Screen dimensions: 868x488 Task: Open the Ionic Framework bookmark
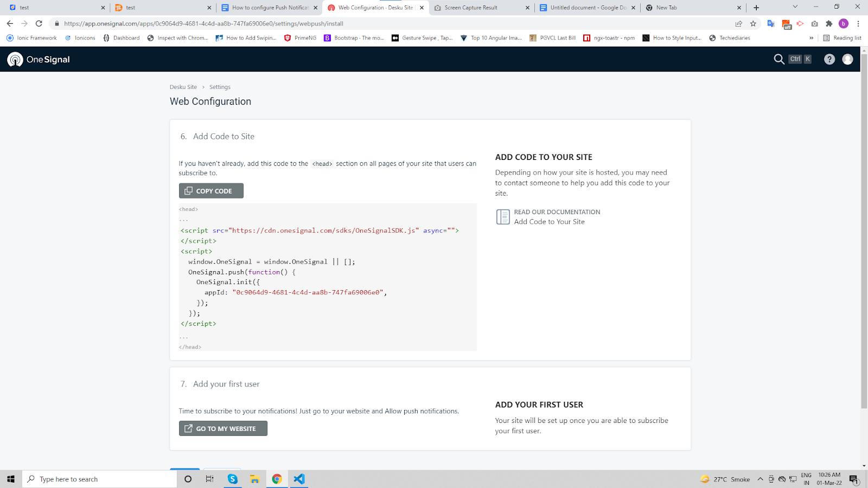[x=31, y=38]
